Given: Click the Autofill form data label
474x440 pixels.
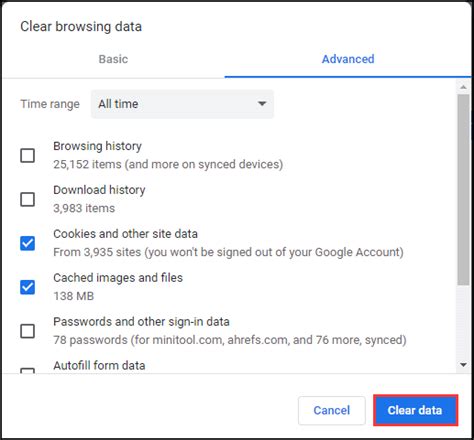Looking at the screenshot, I should [99, 366].
